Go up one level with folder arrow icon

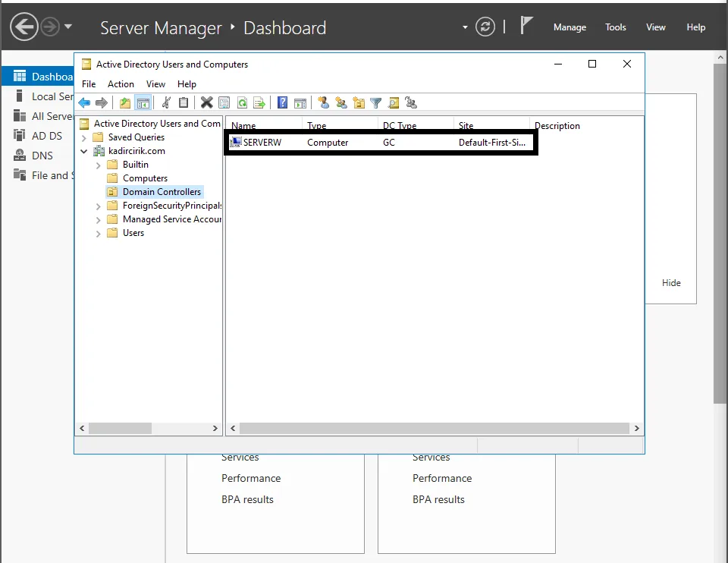(125, 103)
